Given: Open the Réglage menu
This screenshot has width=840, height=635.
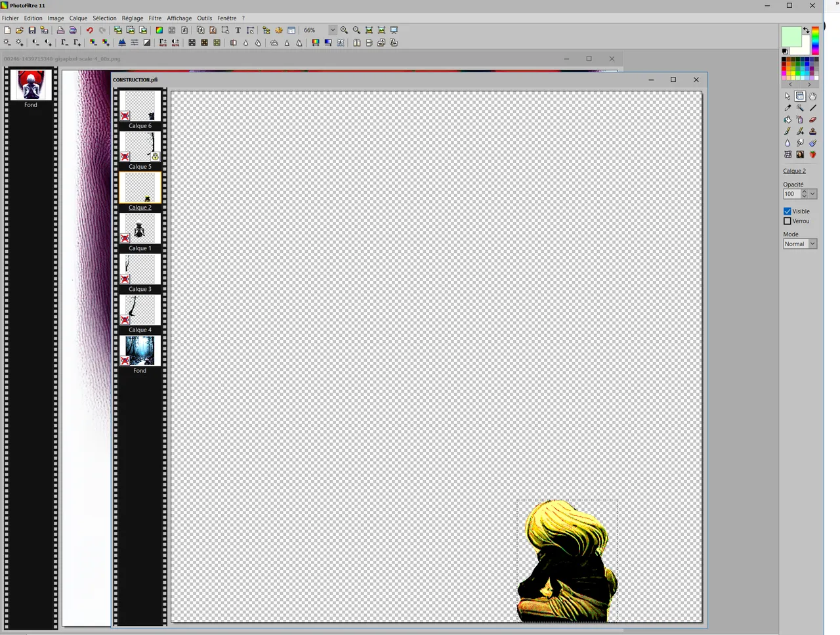Looking at the screenshot, I should tap(133, 18).
